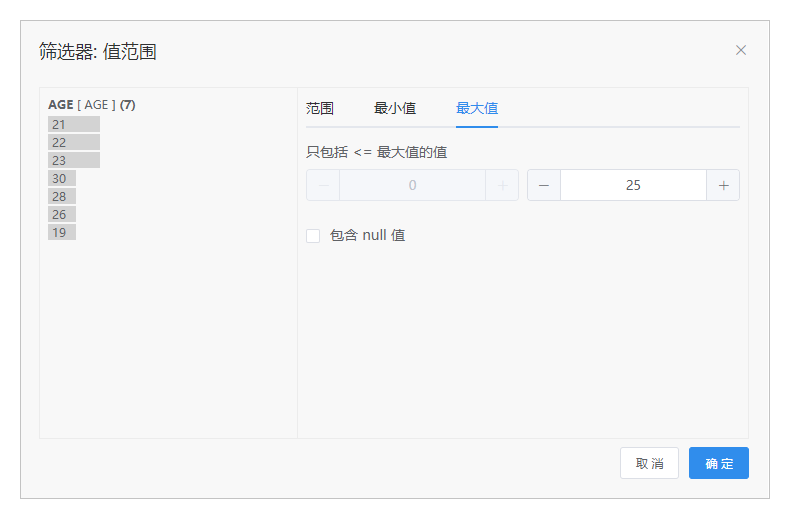The height and width of the screenshot is (519, 790).
Task: Switch to the 范围 tab
Action: (319, 108)
